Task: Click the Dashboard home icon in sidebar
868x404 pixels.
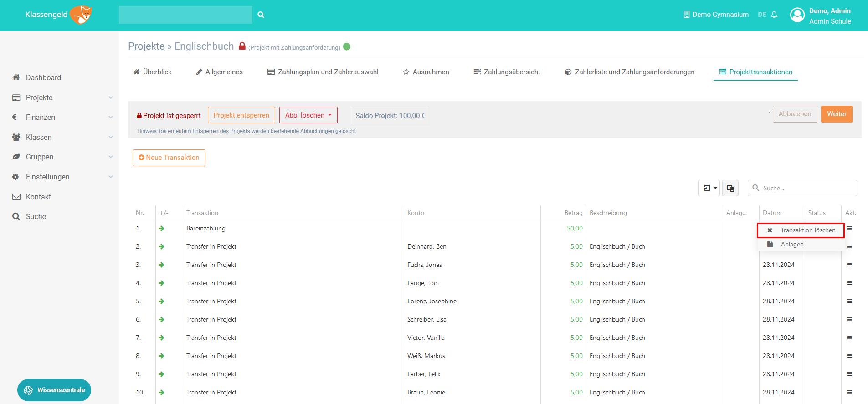Action: 16,77
